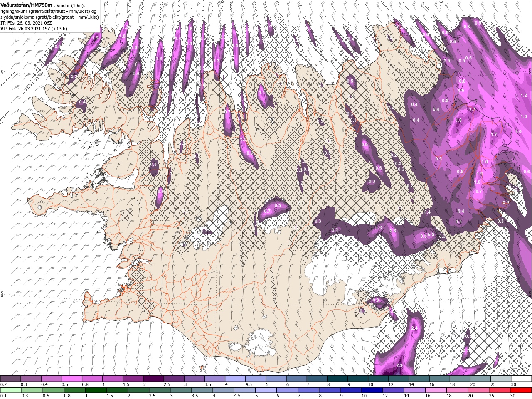Click the snow legend swatch labeled 1.5
This screenshot has height=399, width=532.
pos(133,379)
